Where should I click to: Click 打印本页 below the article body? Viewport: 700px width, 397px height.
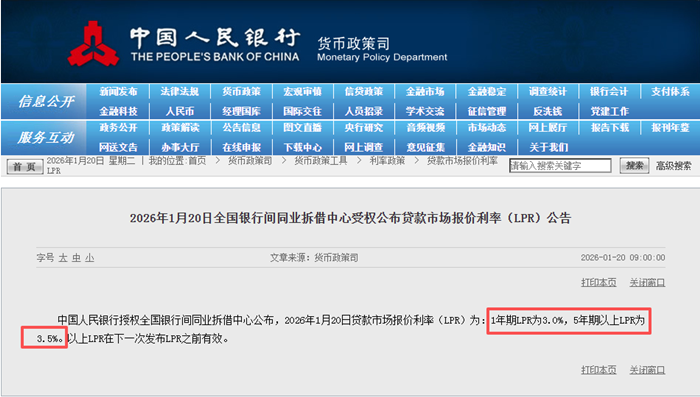599,370
